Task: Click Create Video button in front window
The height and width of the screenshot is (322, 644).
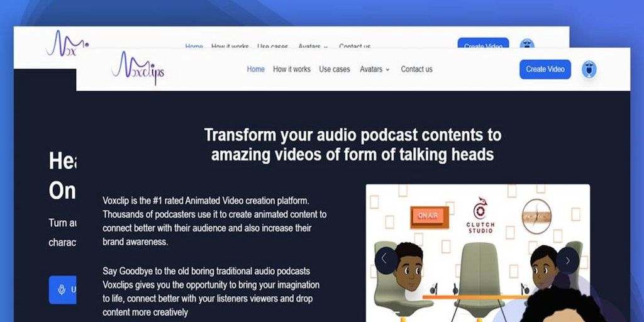Action: pos(545,69)
